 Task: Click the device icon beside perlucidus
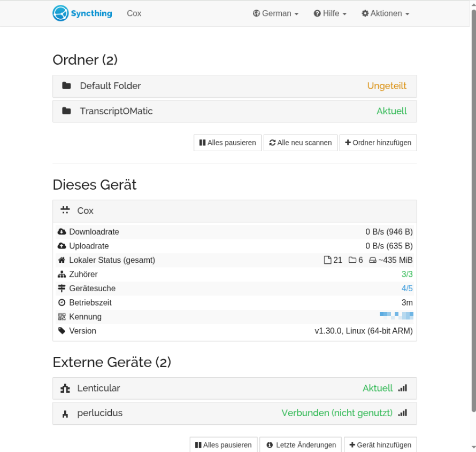point(65,413)
